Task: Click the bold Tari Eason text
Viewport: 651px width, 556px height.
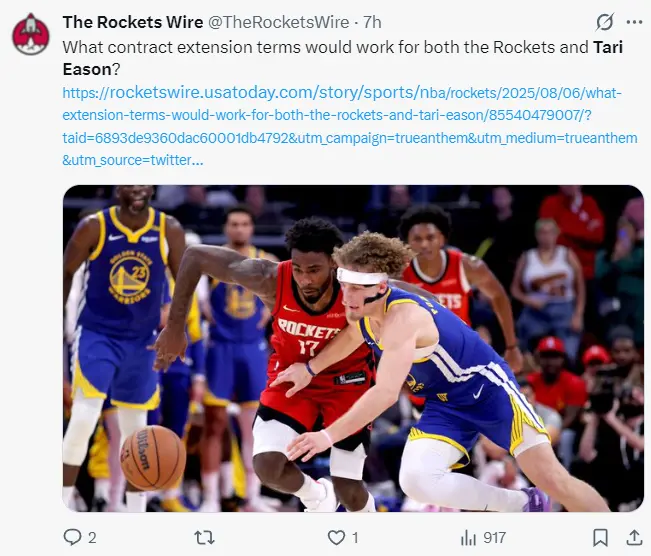Action: point(343,58)
